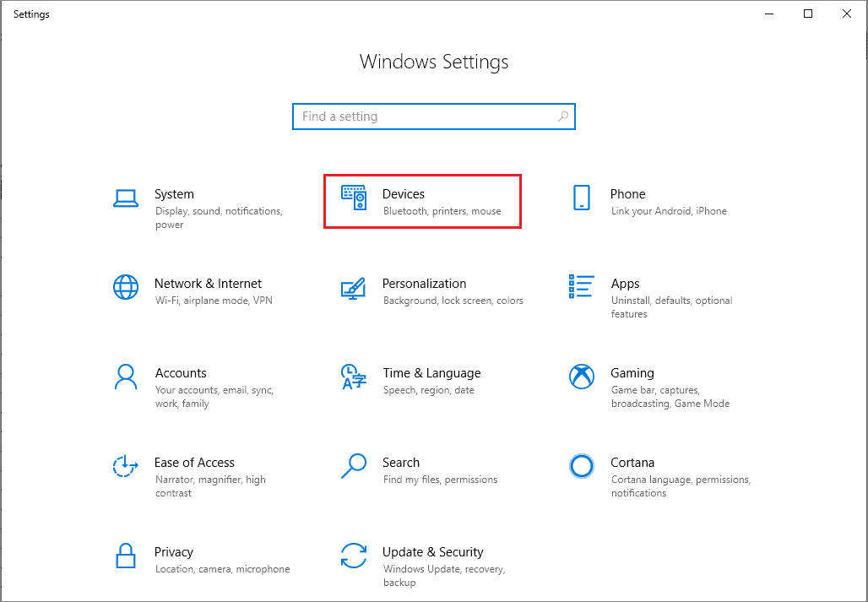The height and width of the screenshot is (602, 868).
Task: Open Network & Internet label
Action: [x=209, y=284]
